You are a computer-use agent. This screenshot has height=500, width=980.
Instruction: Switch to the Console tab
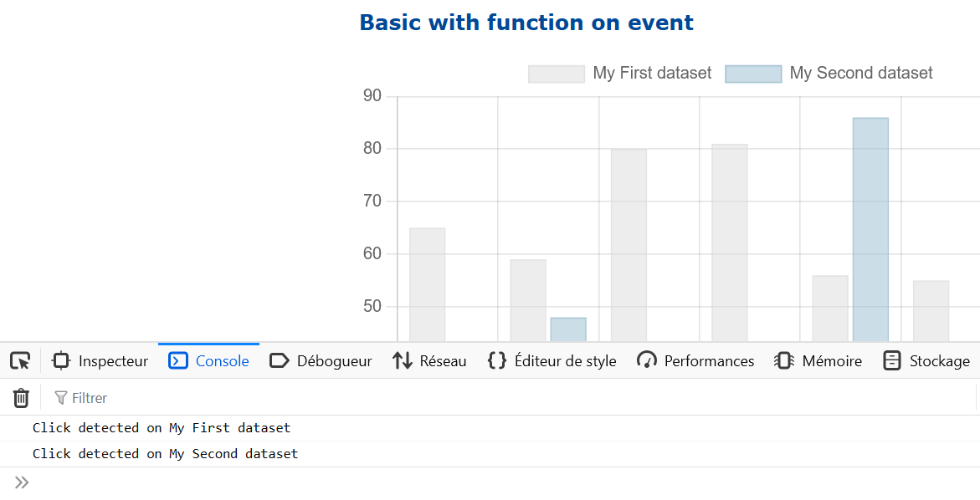(x=208, y=361)
